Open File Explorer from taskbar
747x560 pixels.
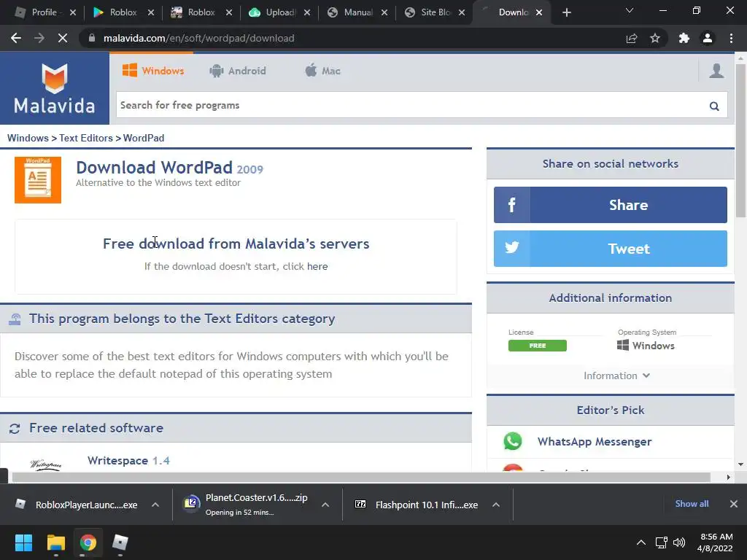55,542
